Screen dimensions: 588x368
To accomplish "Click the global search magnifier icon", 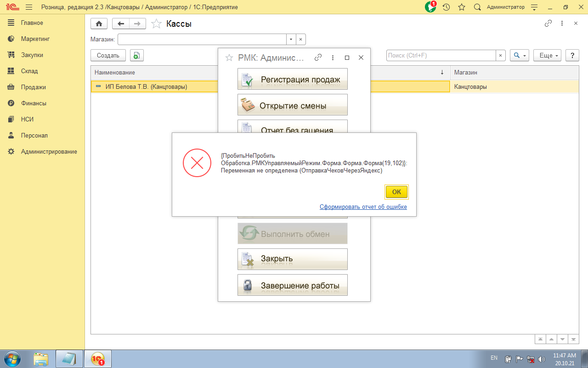I will (x=477, y=7).
